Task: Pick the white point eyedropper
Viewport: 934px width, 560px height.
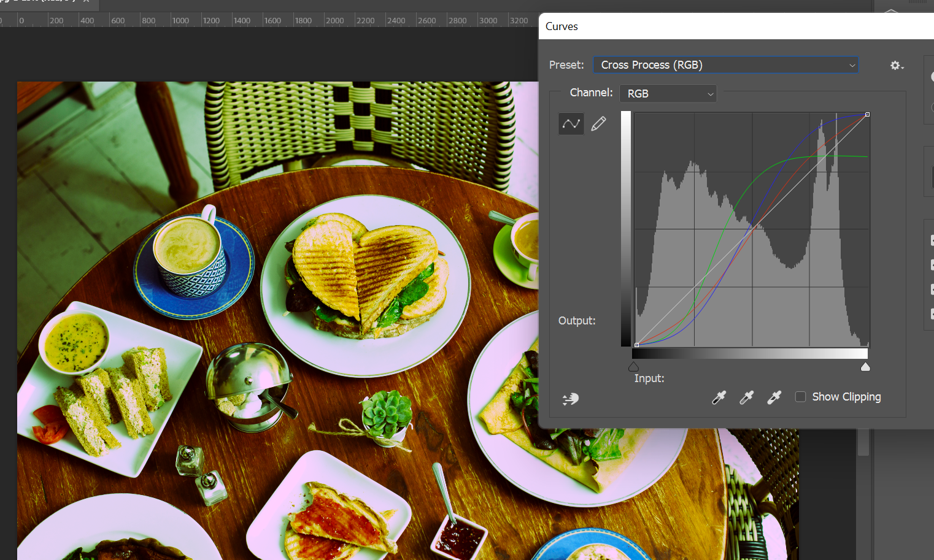Action: (774, 397)
